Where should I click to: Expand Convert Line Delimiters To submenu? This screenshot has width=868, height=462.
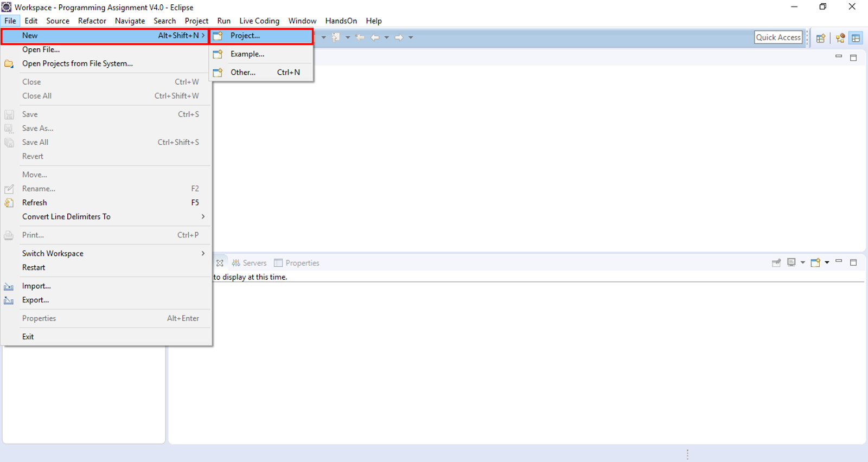pyautogui.click(x=106, y=217)
